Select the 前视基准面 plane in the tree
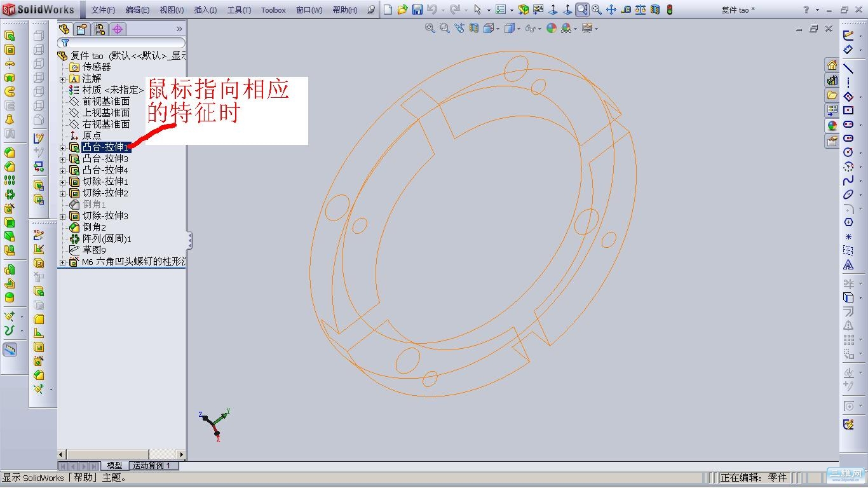The height and width of the screenshot is (488, 868). click(106, 101)
